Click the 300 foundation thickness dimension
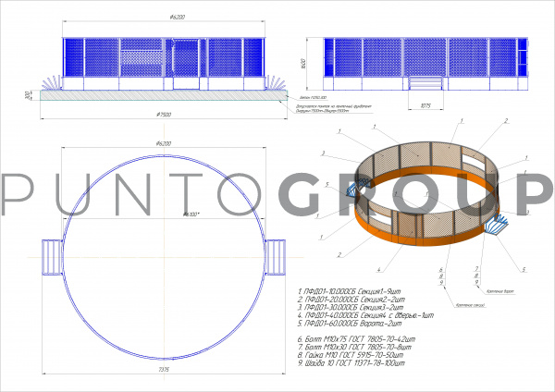Viewport: 555px width, 392px height. click(x=28, y=95)
